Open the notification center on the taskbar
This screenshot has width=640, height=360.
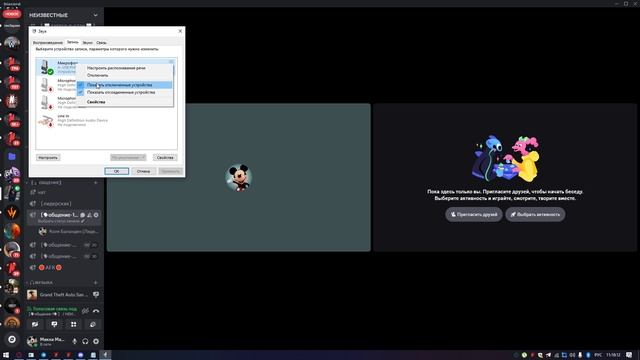tap(629, 355)
